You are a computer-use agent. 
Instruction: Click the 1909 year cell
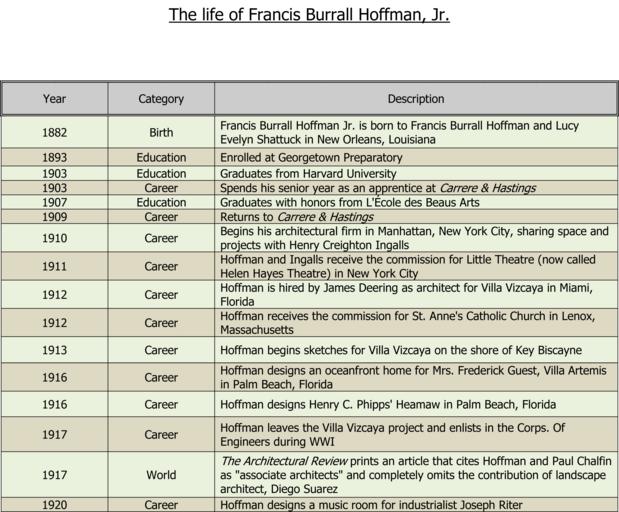54,217
